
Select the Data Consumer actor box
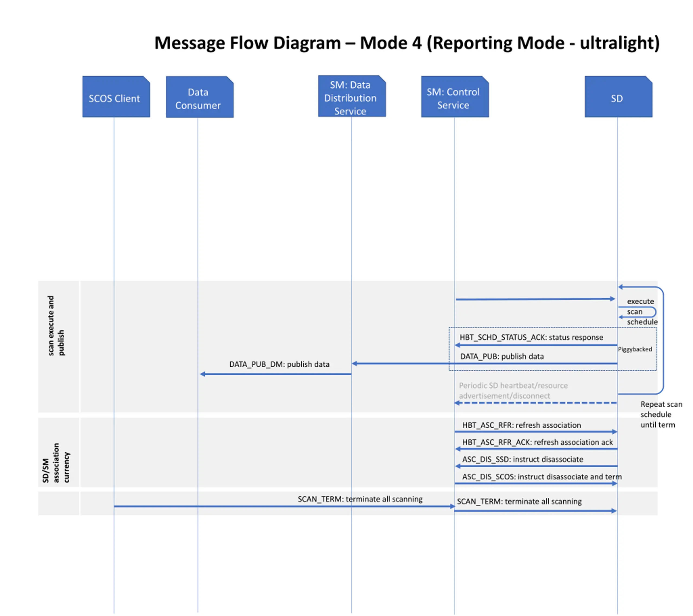(x=200, y=97)
